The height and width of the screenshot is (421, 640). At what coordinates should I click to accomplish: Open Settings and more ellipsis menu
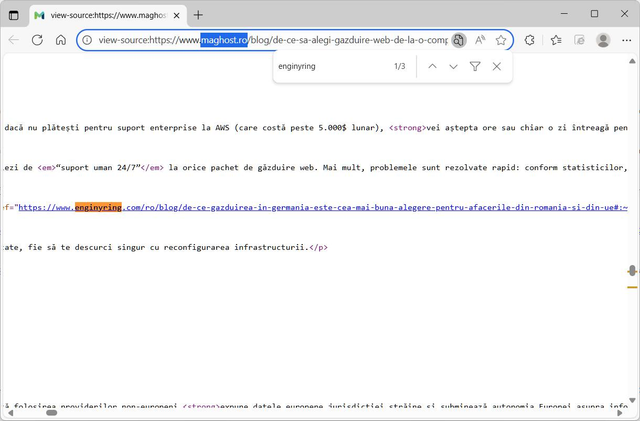click(x=627, y=40)
